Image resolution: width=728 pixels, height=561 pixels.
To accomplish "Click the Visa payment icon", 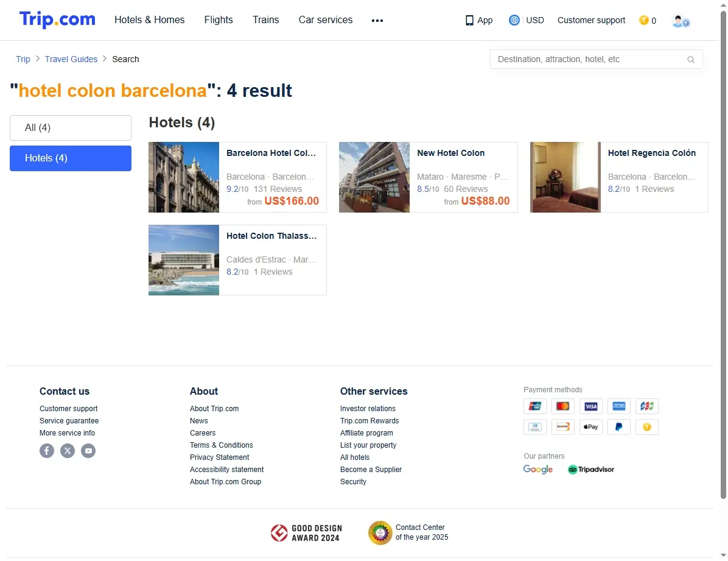I will pos(590,406).
